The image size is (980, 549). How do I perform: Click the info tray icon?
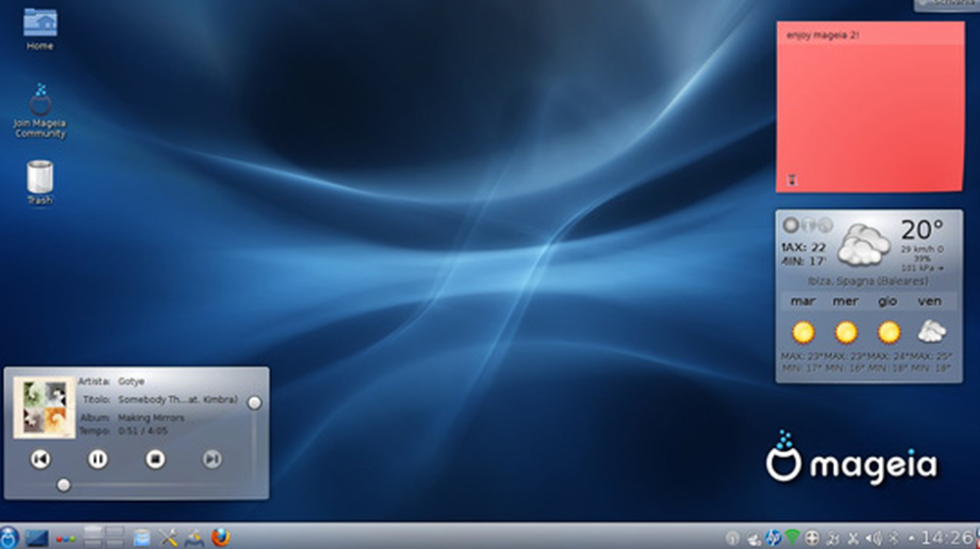pyautogui.click(x=732, y=538)
